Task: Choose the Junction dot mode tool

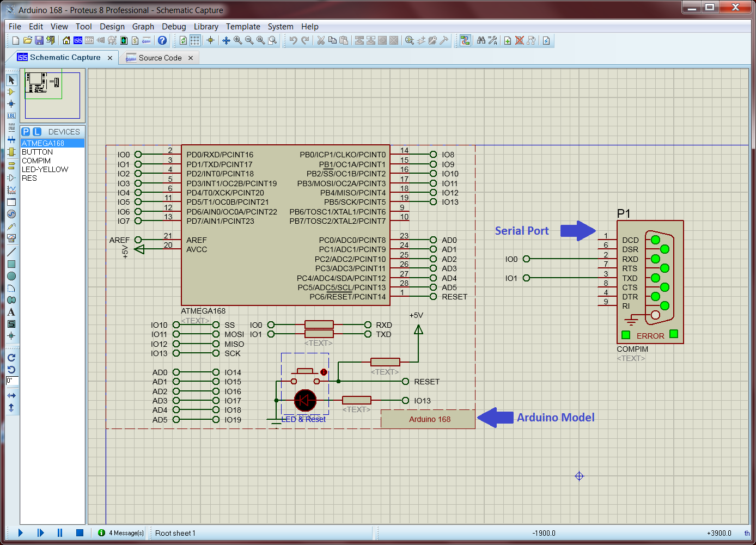Action: pos(11,103)
